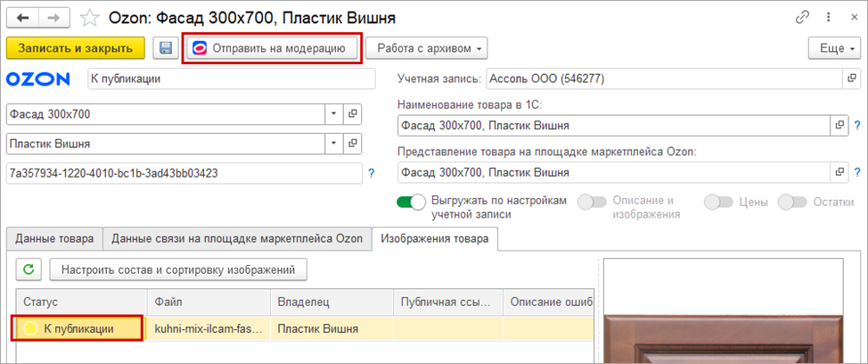The height and width of the screenshot is (364, 868).
Task: Open the Учетная запись record via open icon
Action: (x=851, y=79)
